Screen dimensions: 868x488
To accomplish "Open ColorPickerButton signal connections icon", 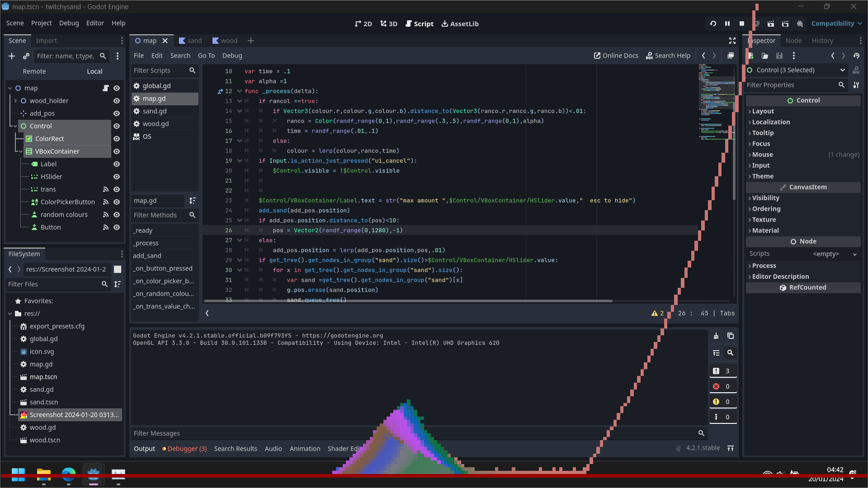I will coord(105,202).
